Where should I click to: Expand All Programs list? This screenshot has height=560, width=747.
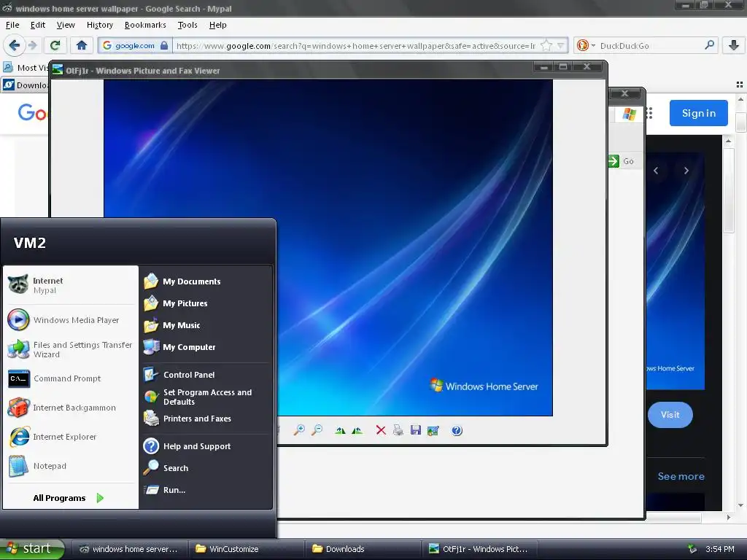pyautogui.click(x=69, y=498)
